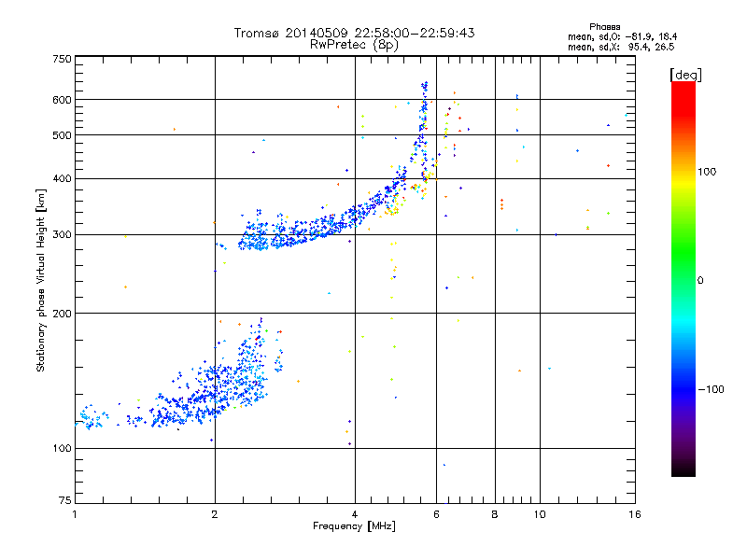Click the y-axis tick label "100"
This screenshot has width=747, height=560.
62,449
